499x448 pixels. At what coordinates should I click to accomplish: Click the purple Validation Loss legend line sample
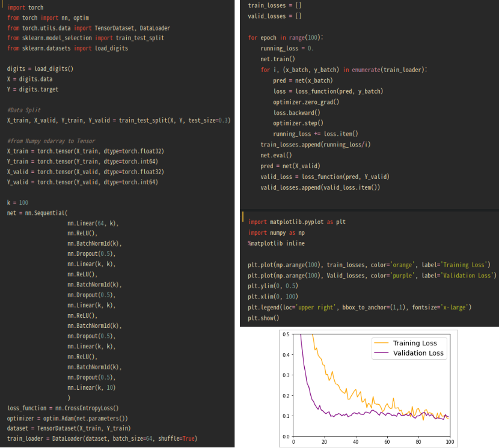(x=381, y=353)
